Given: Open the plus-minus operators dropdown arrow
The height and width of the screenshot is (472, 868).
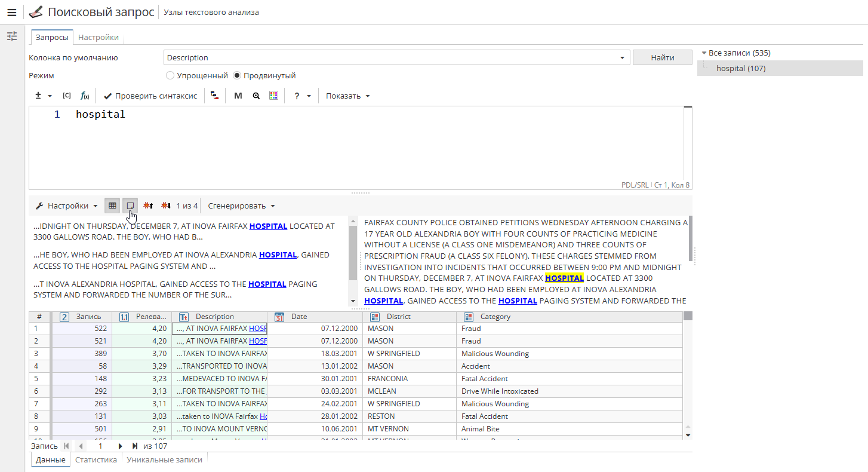Looking at the screenshot, I should 50,96.
